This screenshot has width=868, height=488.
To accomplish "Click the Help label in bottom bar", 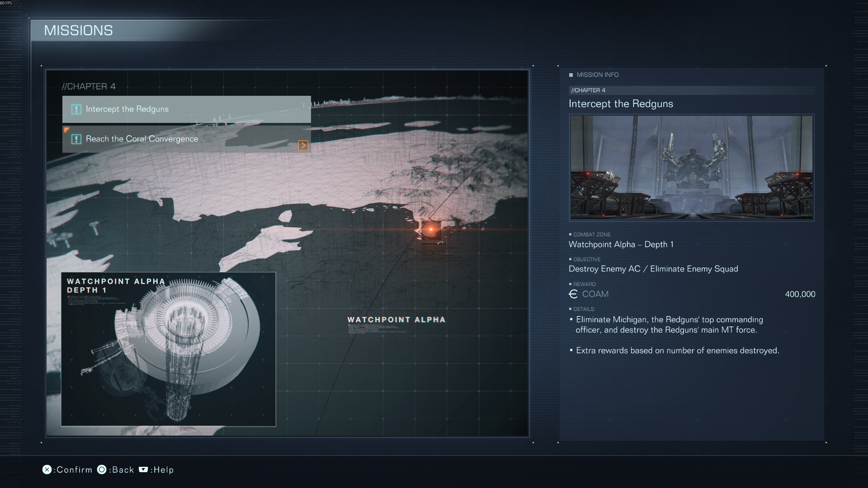I will 163,470.
